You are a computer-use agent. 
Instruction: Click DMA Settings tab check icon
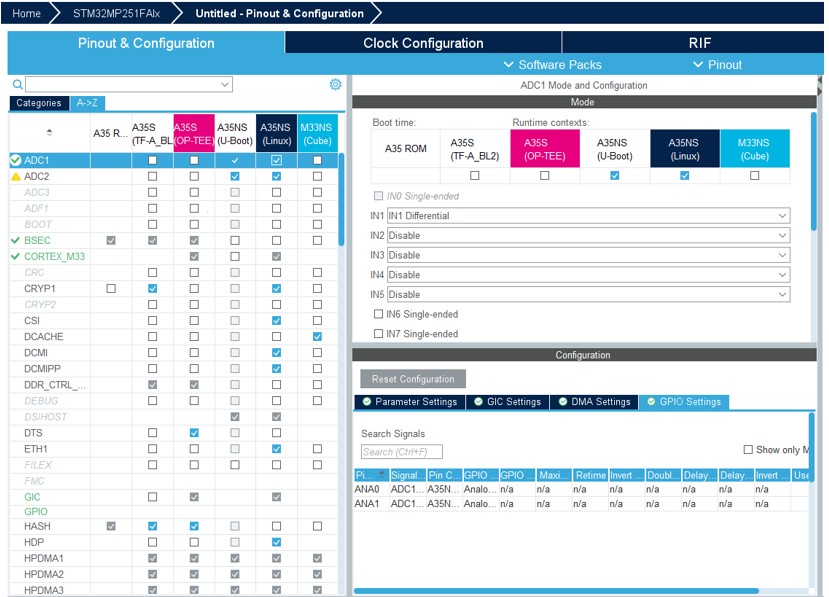click(563, 402)
